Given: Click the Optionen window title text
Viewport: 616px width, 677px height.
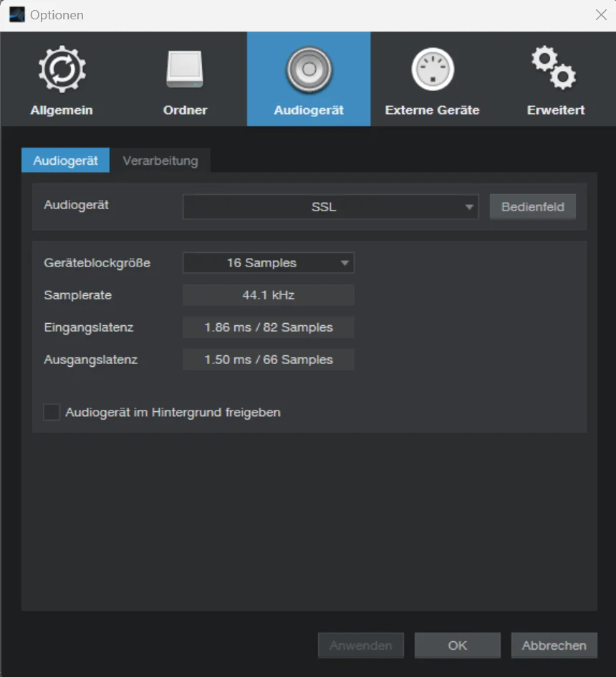Looking at the screenshot, I should 57,15.
